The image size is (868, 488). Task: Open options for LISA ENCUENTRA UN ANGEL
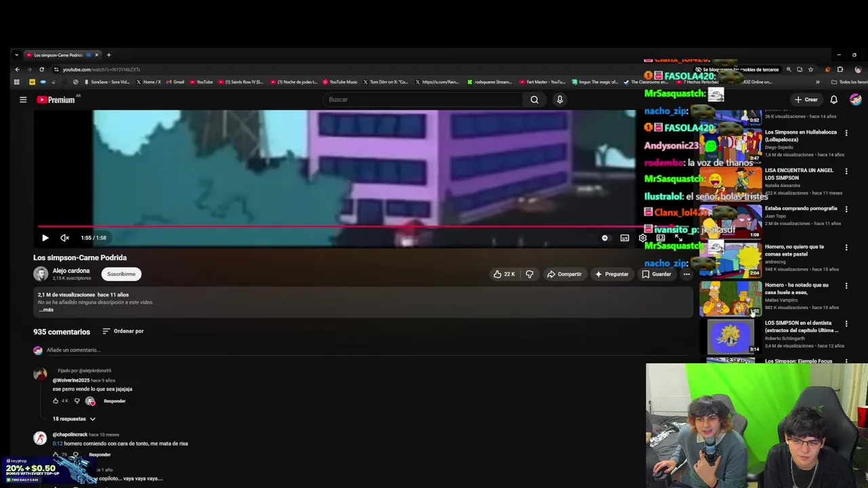click(846, 171)
